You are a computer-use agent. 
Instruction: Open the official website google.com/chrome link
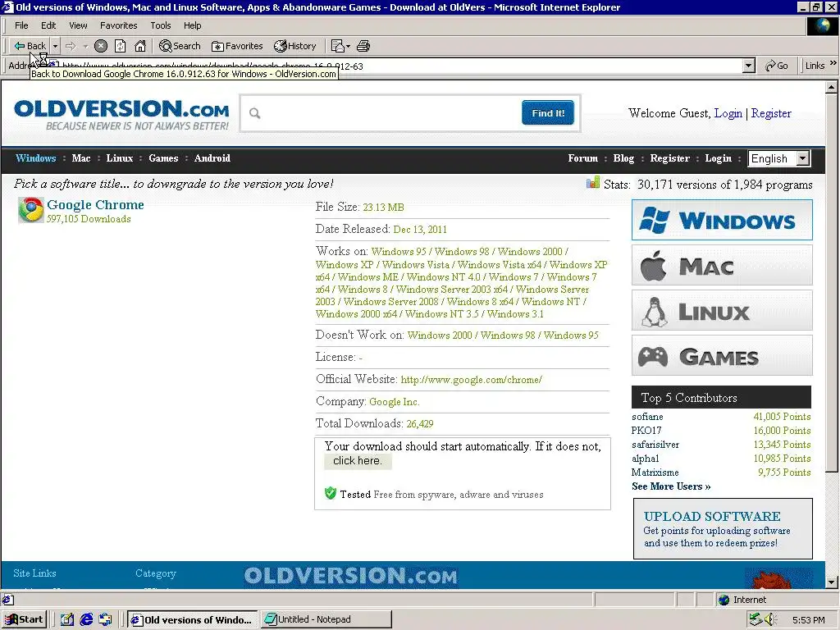(x=472, y=380)
